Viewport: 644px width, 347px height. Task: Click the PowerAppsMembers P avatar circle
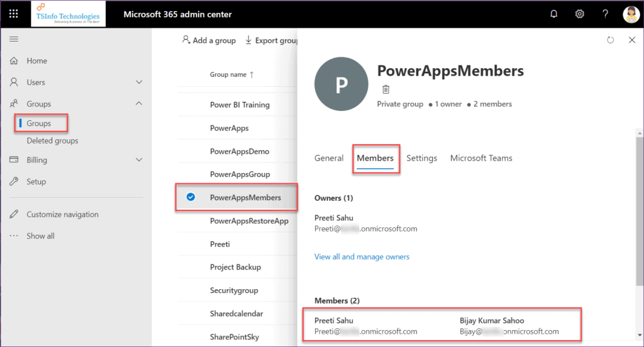(x=341, y=84)
